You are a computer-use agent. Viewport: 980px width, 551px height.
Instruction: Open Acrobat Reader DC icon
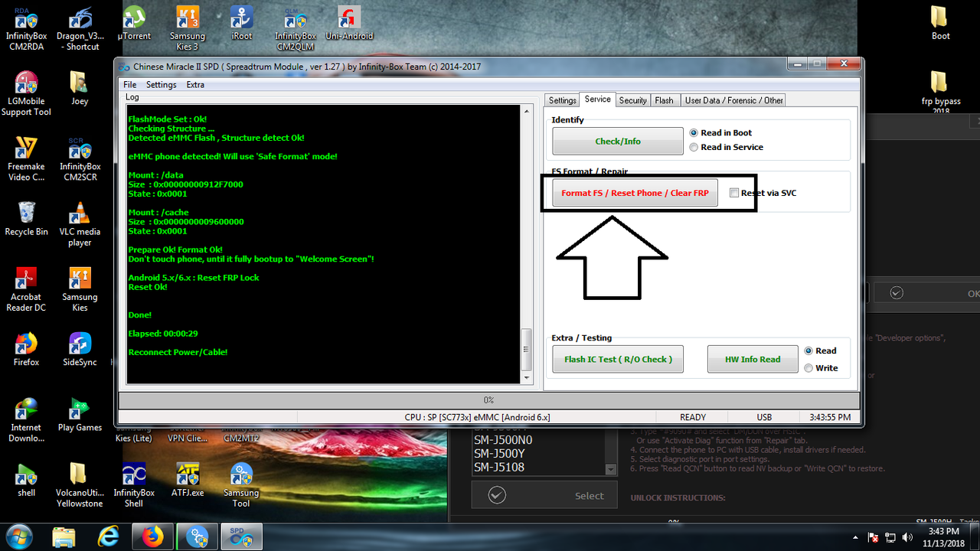point(26,289)
